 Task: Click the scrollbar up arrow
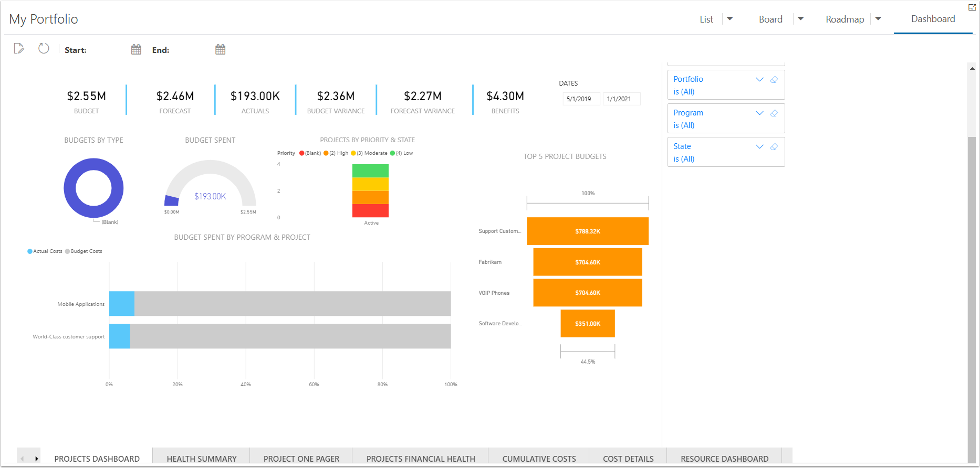click(972, 68)
